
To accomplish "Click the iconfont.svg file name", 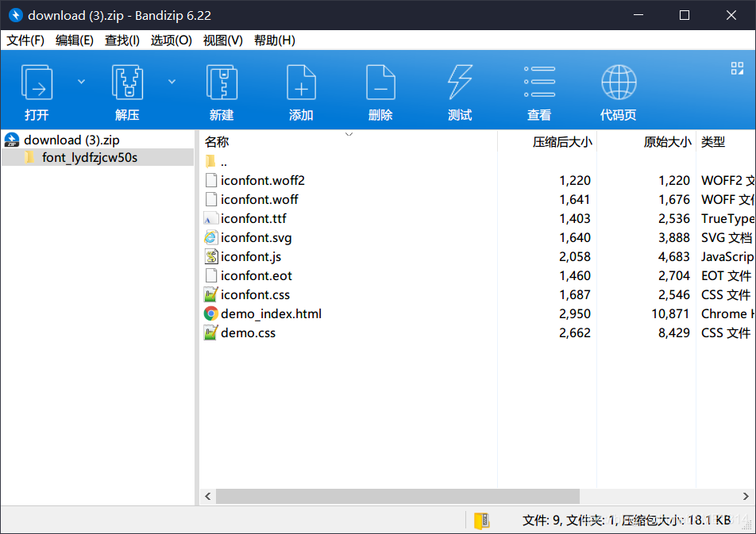I will (x=256, y=237).
